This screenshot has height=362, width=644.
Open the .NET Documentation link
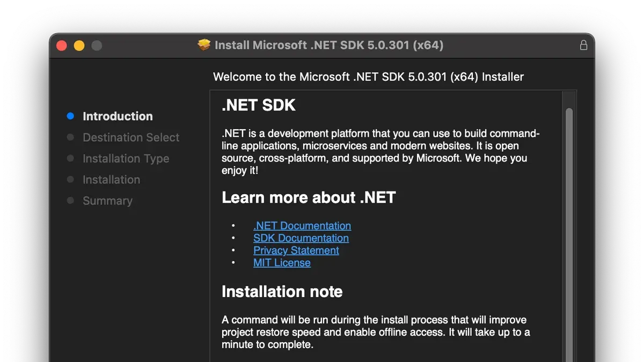point(302,226)
